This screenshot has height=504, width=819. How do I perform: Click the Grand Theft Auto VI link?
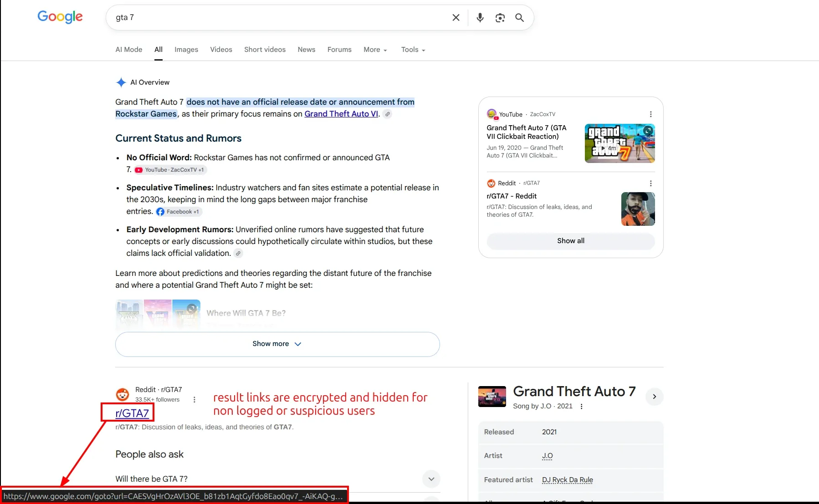click(341, 114)
